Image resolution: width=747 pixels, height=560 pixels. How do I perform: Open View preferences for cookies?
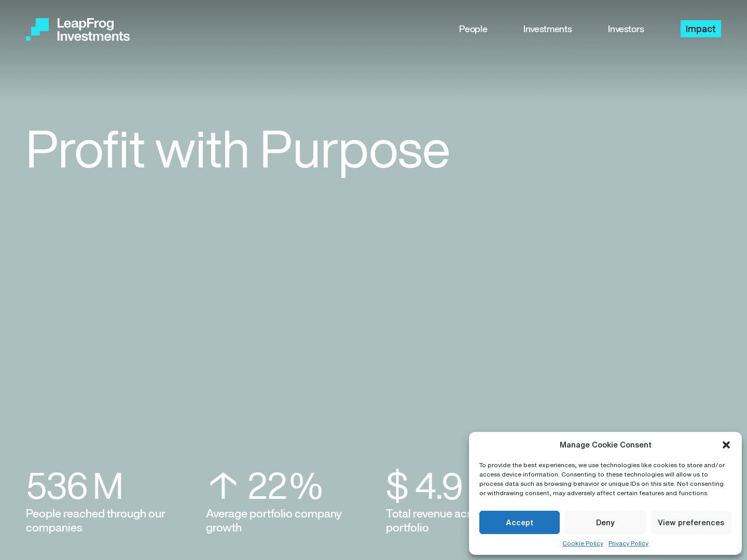tap(690, 522)
